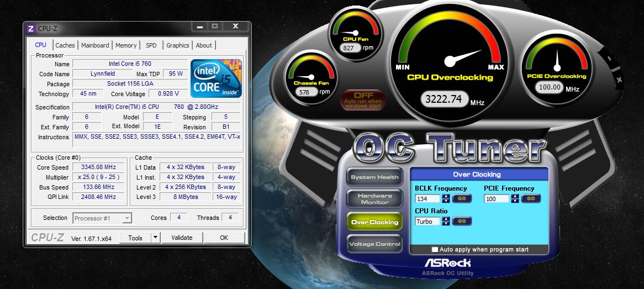Click the Revision value B1
The width and height of the screenshot is (644, 289).
pyautogui.click(x=226, y=127)
